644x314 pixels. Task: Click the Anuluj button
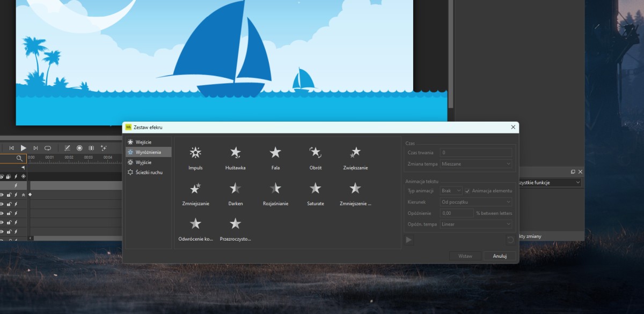coord(499,256)
